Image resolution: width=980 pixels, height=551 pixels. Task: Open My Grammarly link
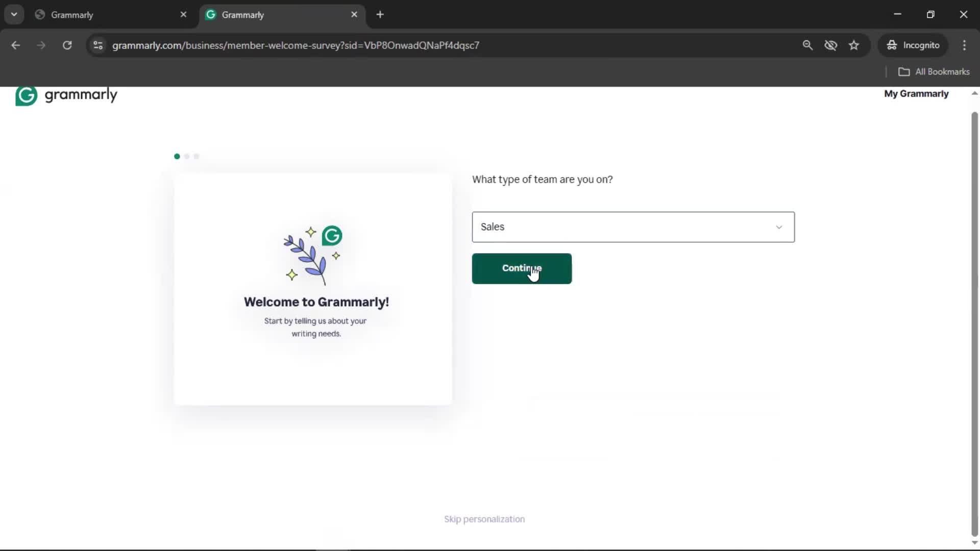point(916,94)
